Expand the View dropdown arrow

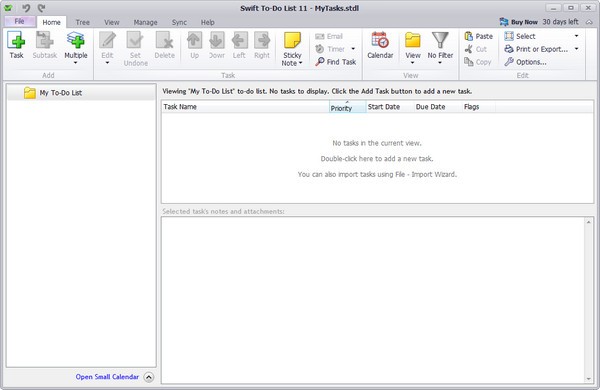click(x=412, y=63)
